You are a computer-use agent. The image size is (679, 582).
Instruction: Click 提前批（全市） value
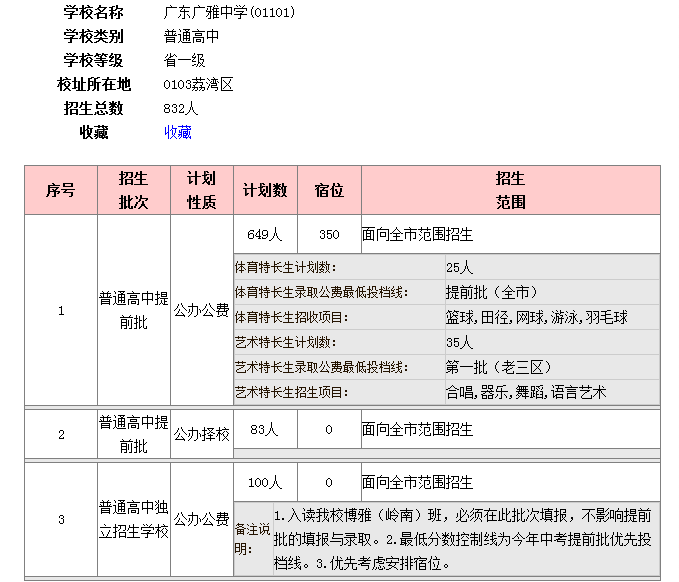click(x=491, y=292)
